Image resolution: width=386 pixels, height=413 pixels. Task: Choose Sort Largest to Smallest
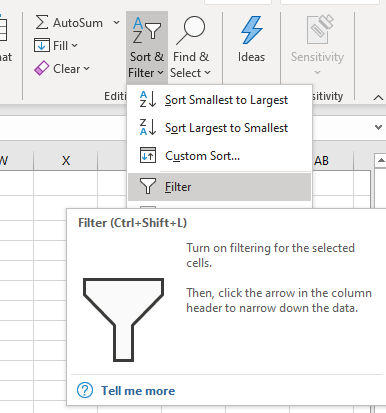click(x=219, y=128)
